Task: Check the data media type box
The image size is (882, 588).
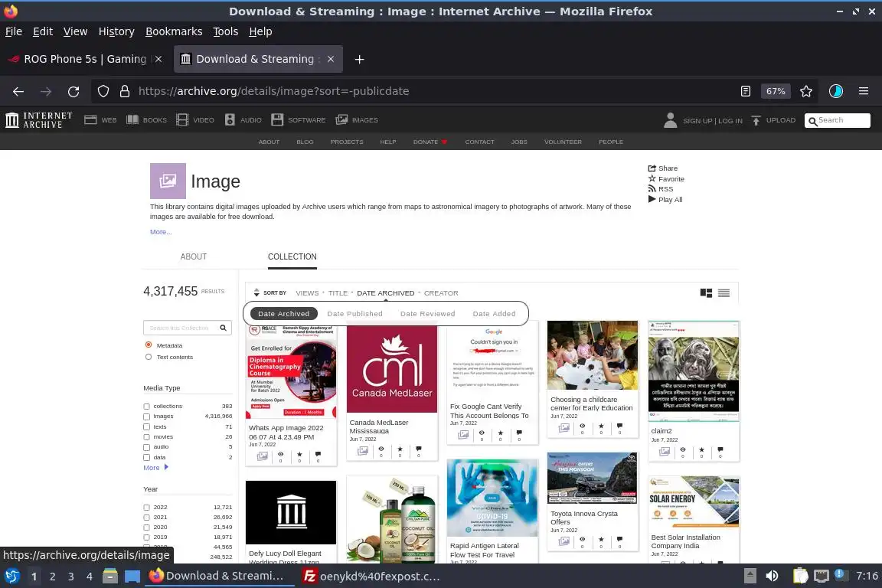Action: 147,457
